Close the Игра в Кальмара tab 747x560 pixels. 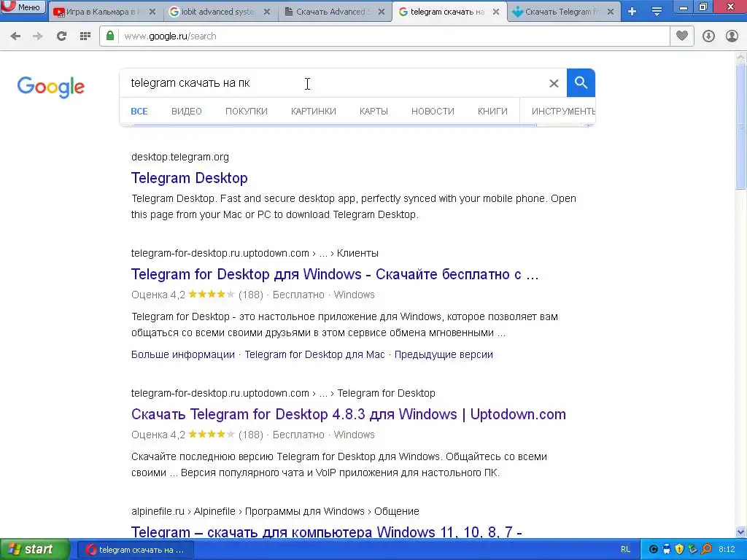(x=152, y=12)
